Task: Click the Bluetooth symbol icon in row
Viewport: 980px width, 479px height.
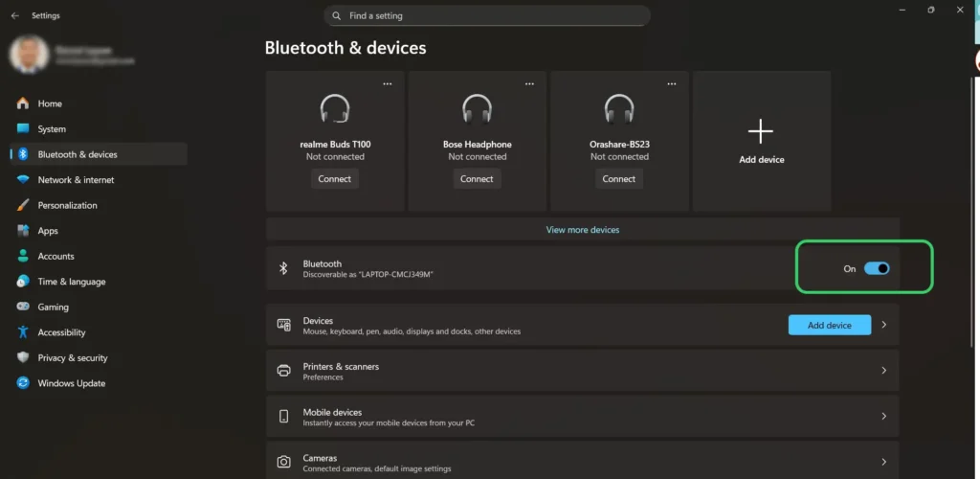Action: click(x=283, y=268)
